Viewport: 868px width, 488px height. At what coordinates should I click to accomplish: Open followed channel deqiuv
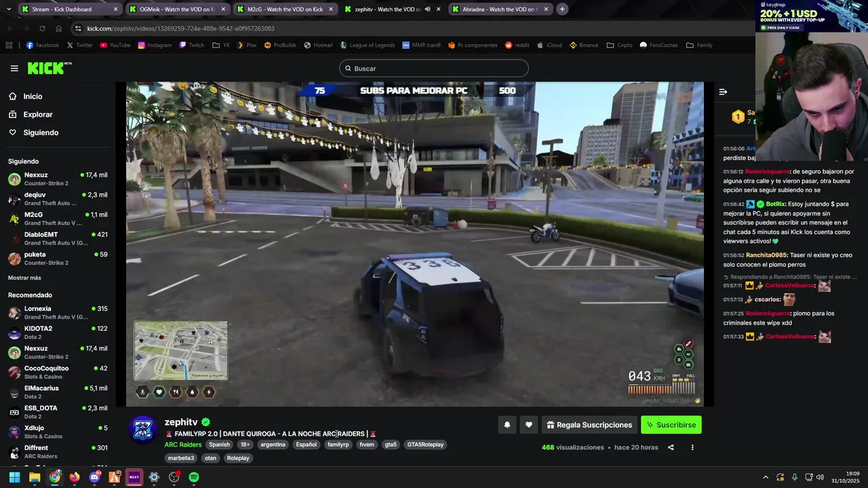pyautogui.click(x=58, y=199)
